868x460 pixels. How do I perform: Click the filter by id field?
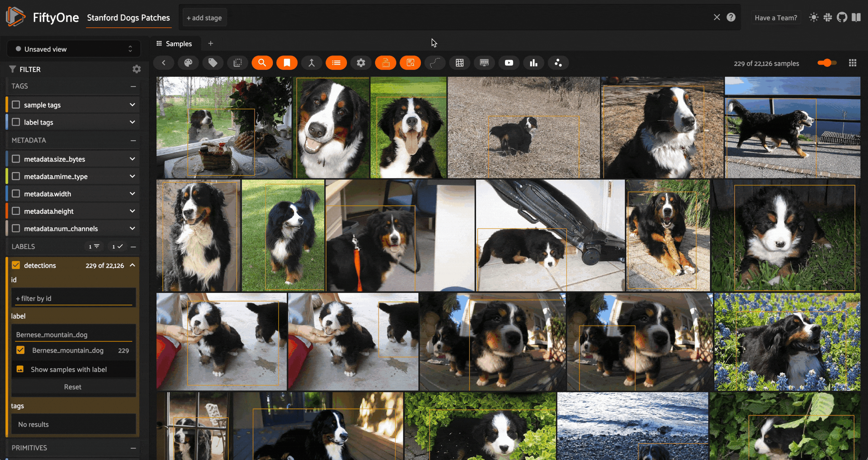coord(73,298)
